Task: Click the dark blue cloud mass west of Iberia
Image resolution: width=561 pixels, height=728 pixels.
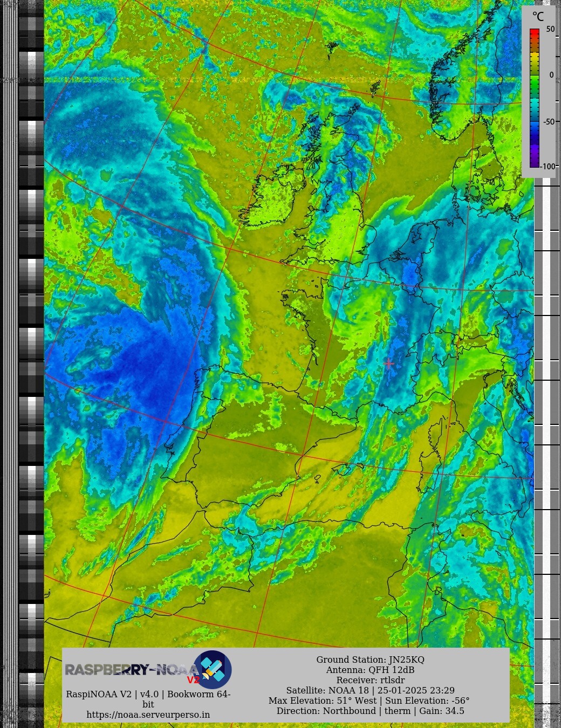Action: (135, 372)
